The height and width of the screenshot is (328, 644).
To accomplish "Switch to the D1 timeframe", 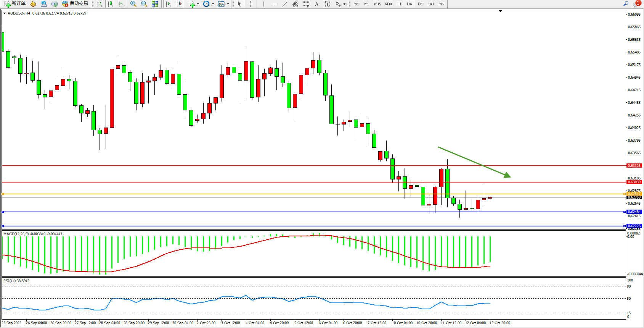I will (420, 4).
